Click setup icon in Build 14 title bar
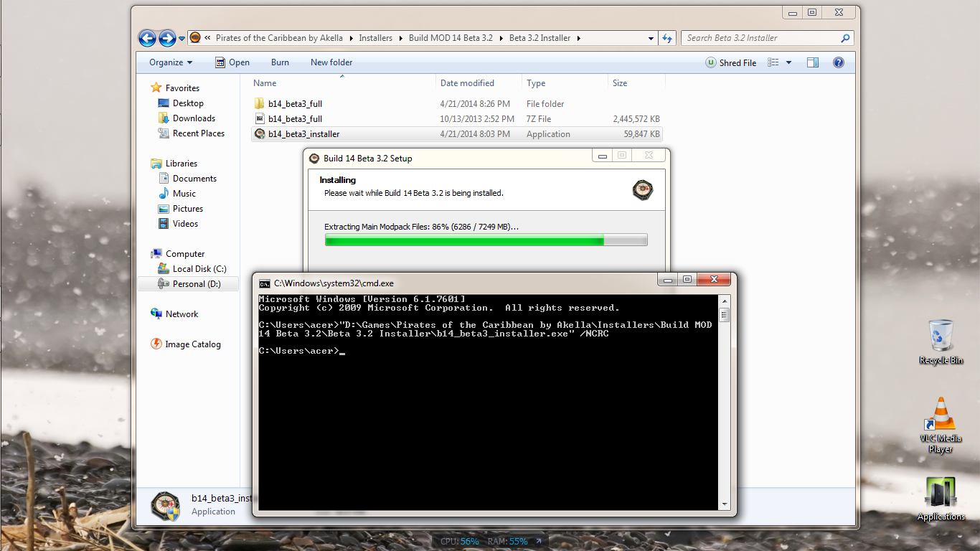The image size is (980, 551). pyautogui.click(x=314, y=159)
